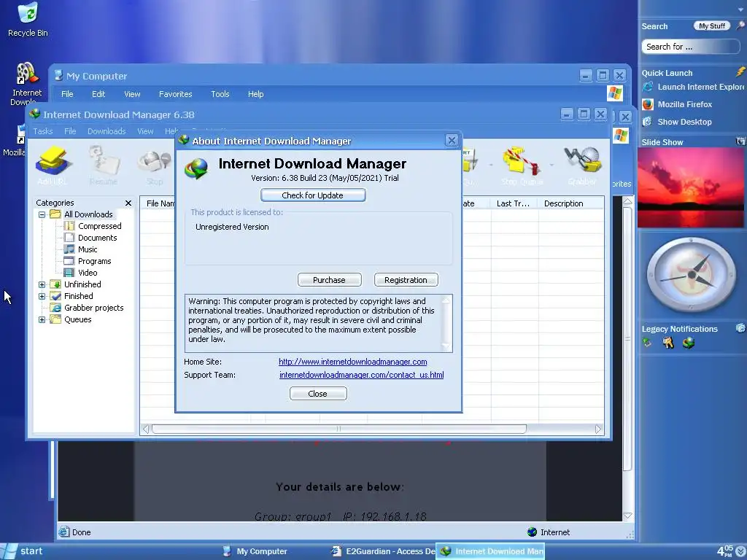The height and width of the screenshot is (560, 747).
Task: Open Help menu in My Computer window
Action: click(255, 94)
